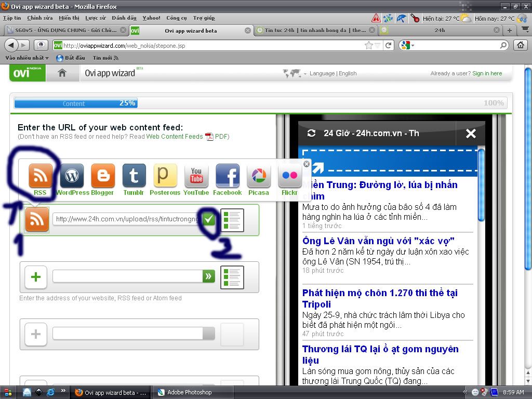532x399 pixels.
Task: Open the Đánh dấu menu
Action: [124, 18]
